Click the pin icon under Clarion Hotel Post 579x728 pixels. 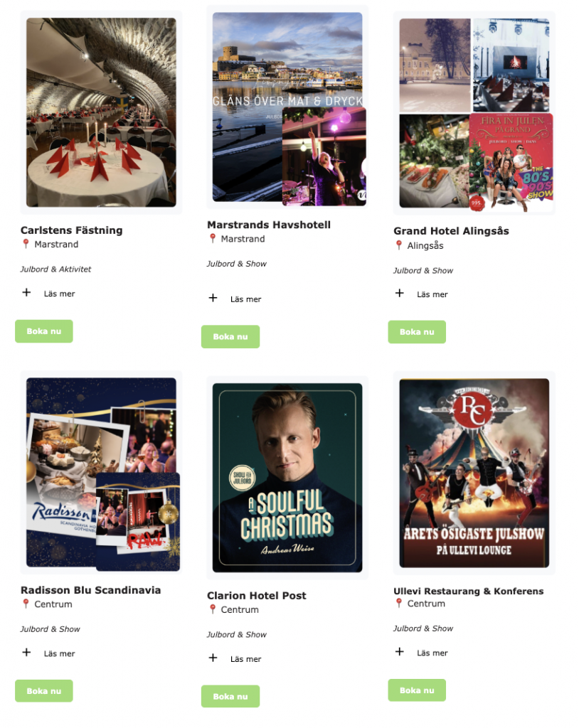point(213,609)
